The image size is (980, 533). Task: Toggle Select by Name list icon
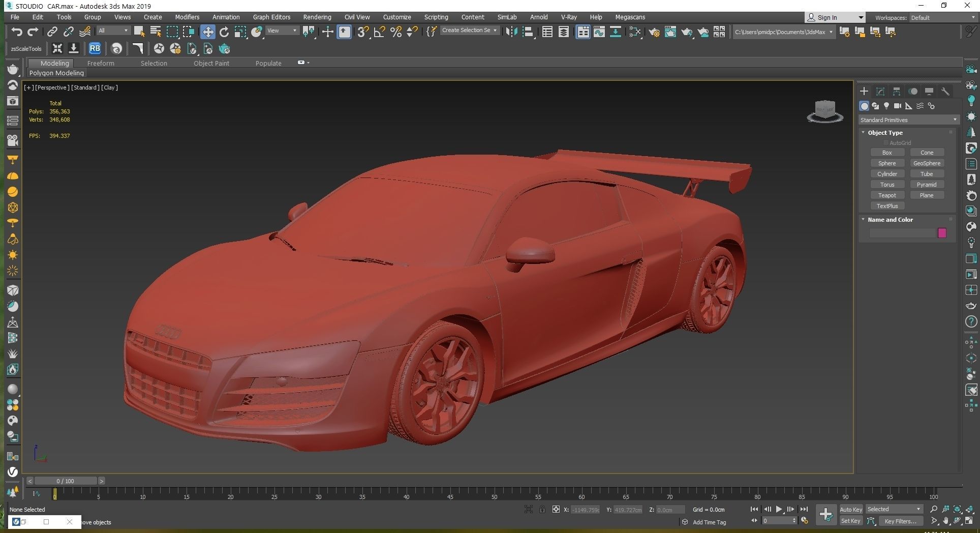point(156,32)
